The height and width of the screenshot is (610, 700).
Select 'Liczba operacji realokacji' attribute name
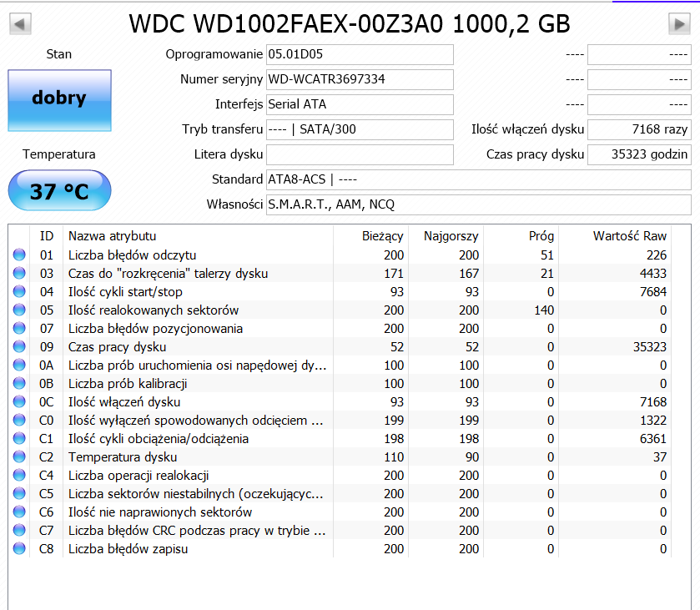point(138,475)
